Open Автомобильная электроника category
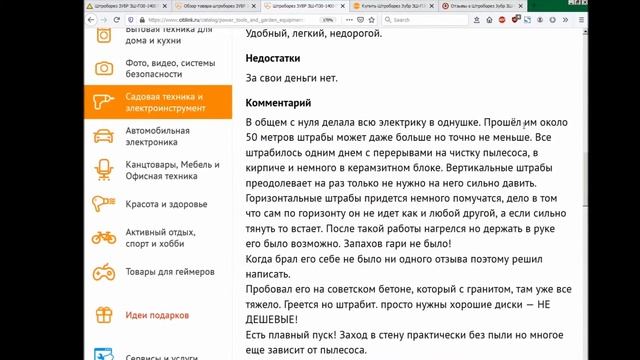The width and height of the screenshot is (640, 360). tap(158, 136)
